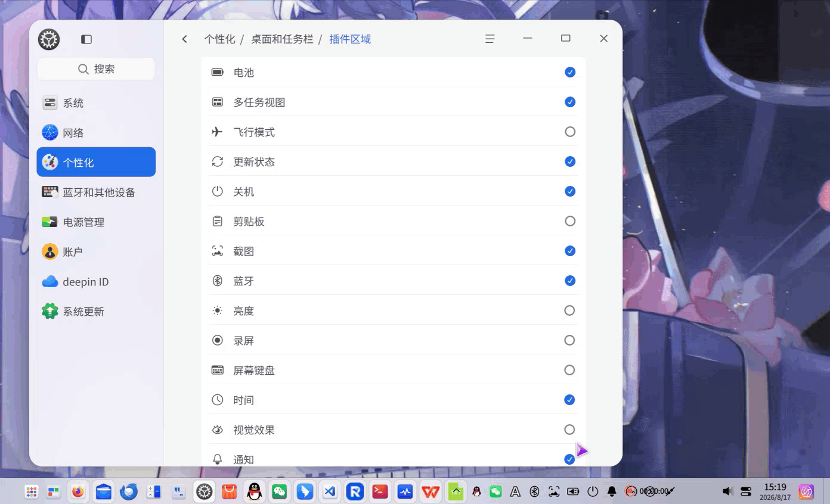830x504 pixels.
Task: Click the 个性化 breadcrumb in the header
Action: [220, 39]
